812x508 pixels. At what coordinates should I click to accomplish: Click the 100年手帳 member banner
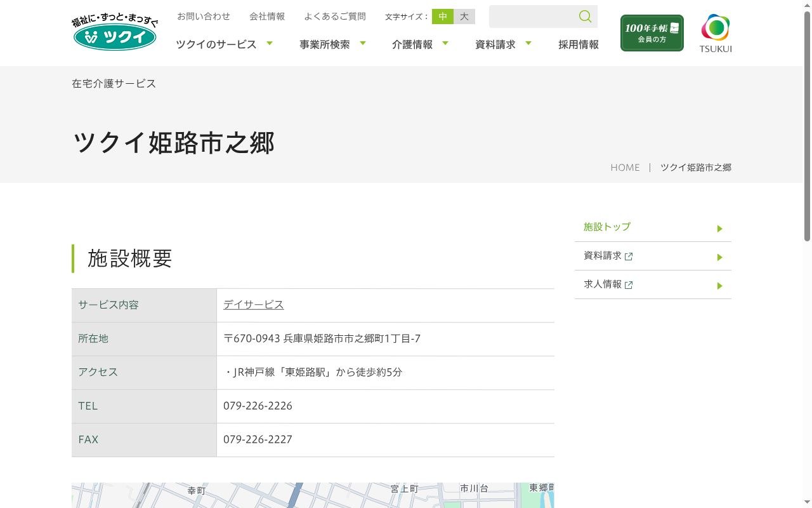coord(652,33)
